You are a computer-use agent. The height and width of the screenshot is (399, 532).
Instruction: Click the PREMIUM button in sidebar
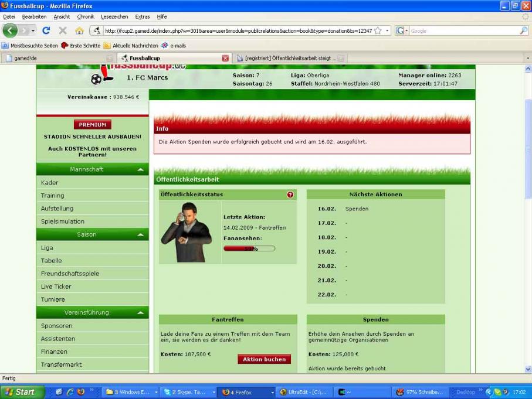click(92, 125)
